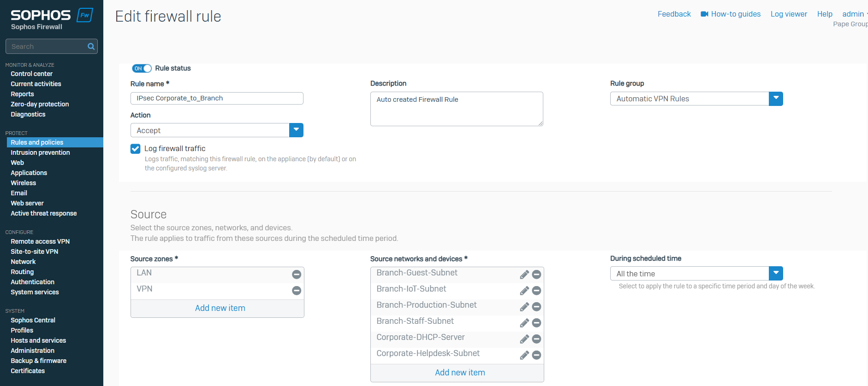The width and height of the screenshot is (868, 386).
Task: Click the How-to guides video camera icon
Action: pos(704,14)
